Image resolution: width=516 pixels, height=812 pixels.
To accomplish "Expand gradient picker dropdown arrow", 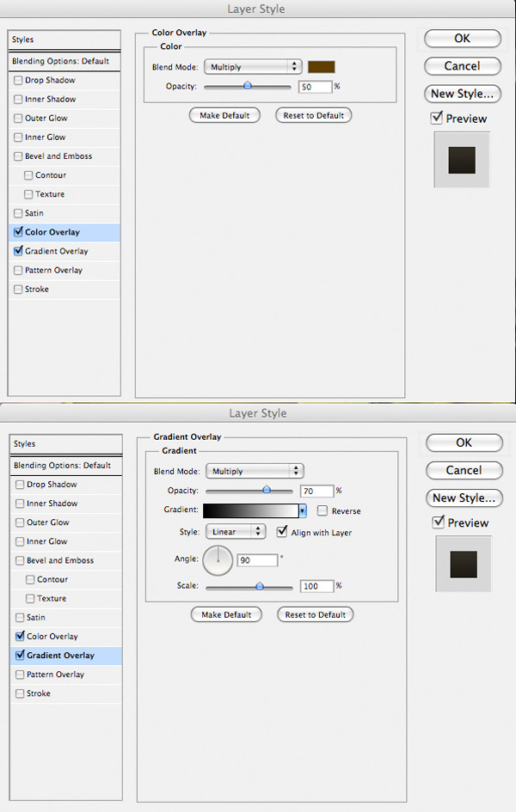I will click(x=303, y=511).
